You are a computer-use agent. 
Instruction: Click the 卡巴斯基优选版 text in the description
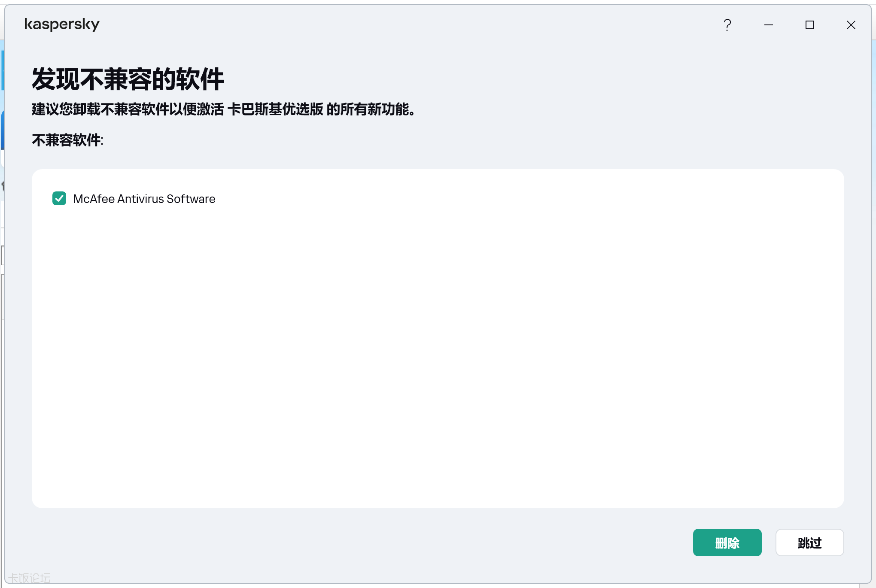pos(277,109)
